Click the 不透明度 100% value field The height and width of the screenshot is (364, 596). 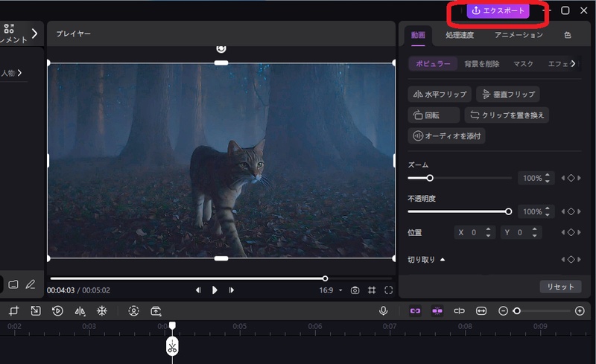pyautogui.click(x=532, y=211)
